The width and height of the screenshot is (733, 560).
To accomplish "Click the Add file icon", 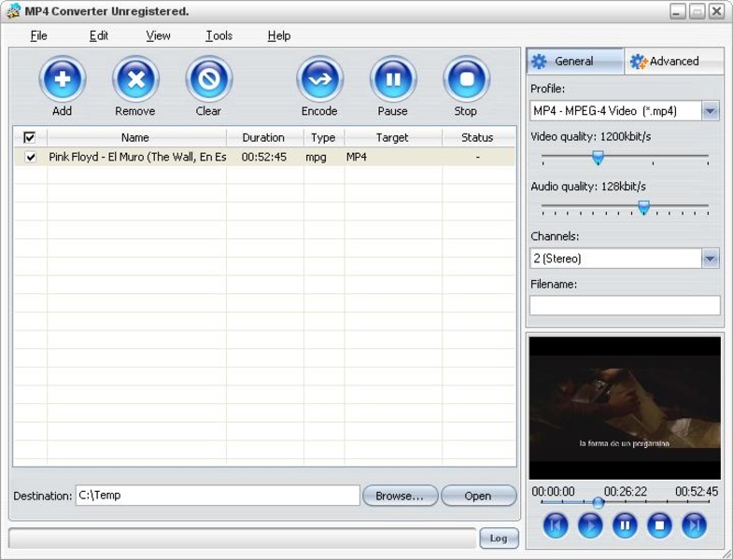I will click(62, 80).
